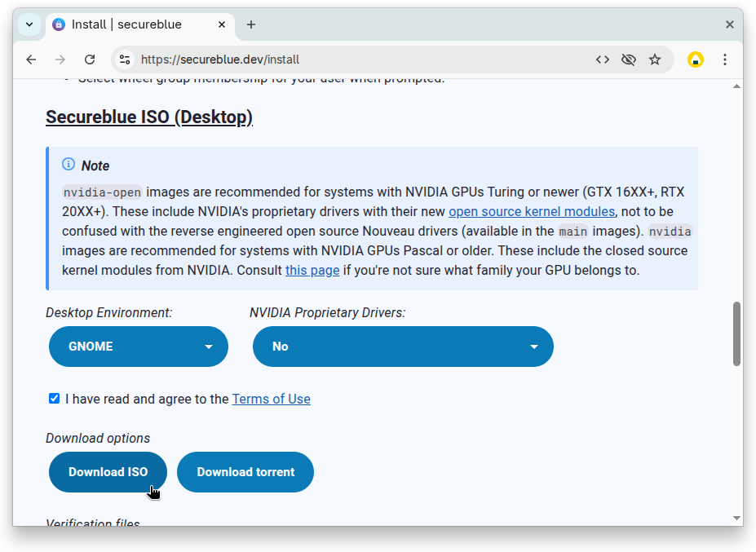Open site information icon in address bar
The width and height of the screenshot is (756, 552).
125,60
